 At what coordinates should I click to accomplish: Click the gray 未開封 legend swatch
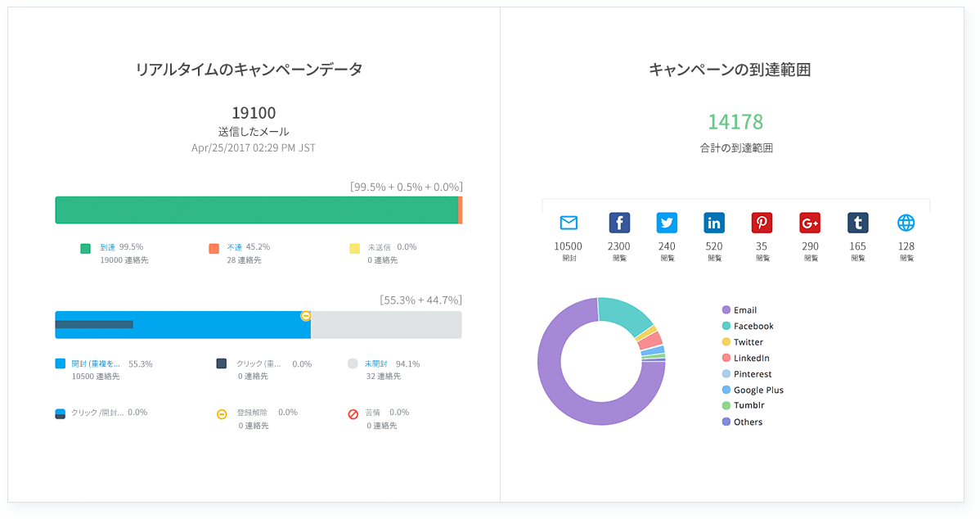pyautogui.click(x=353, y=363)
